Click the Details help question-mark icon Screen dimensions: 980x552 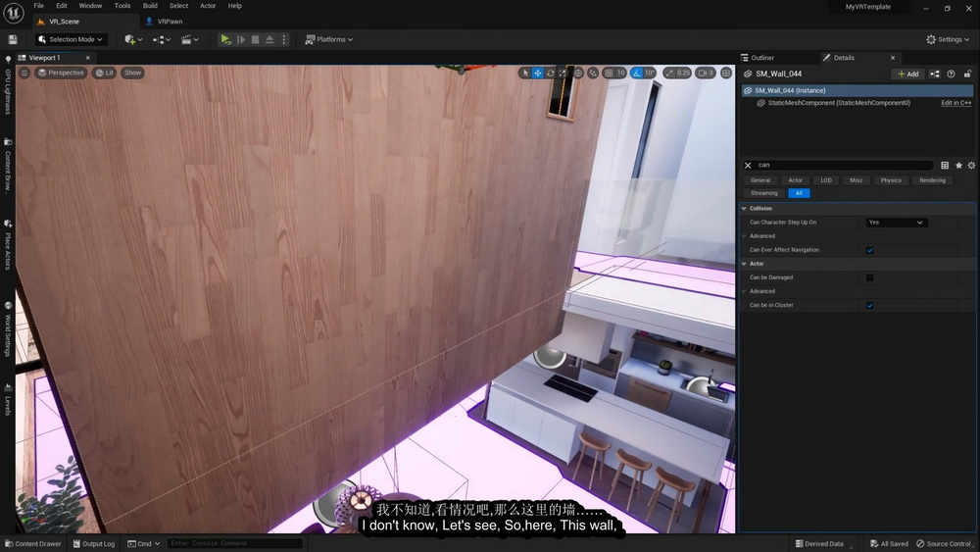[x=951, y=74]
